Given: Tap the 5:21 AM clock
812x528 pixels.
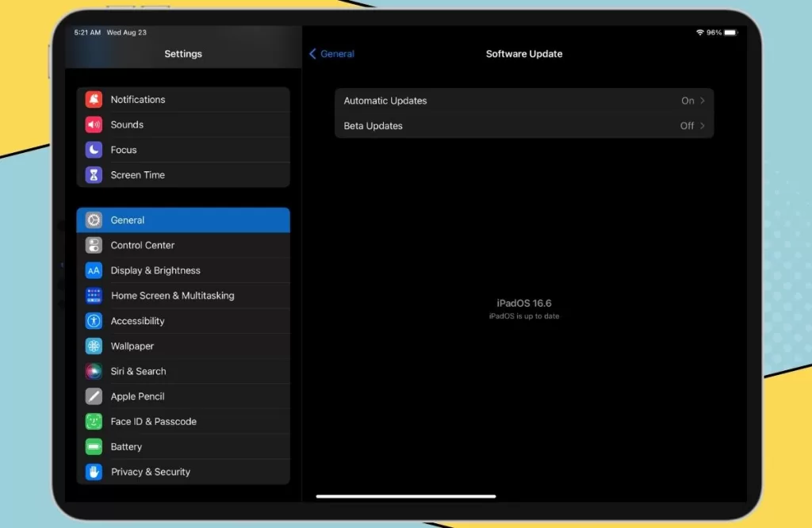Looking at the screenshot, I should [87, 32].
